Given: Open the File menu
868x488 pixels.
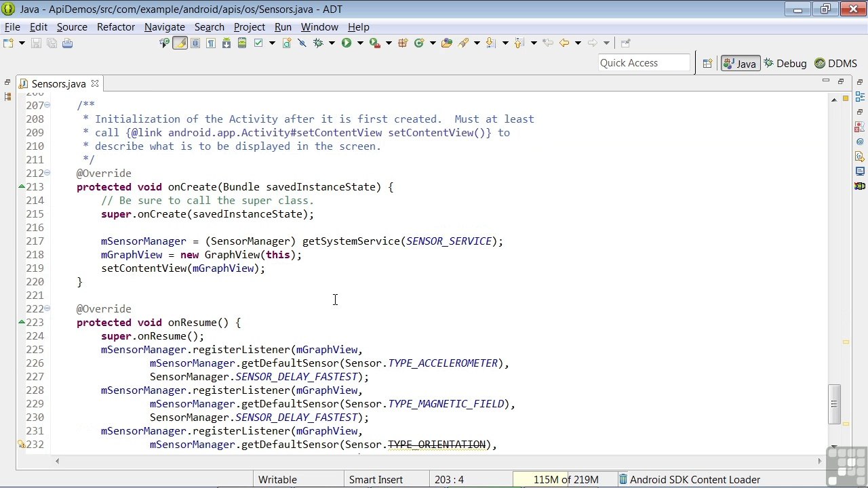Looking at the screenshot, I should (12, 27).
